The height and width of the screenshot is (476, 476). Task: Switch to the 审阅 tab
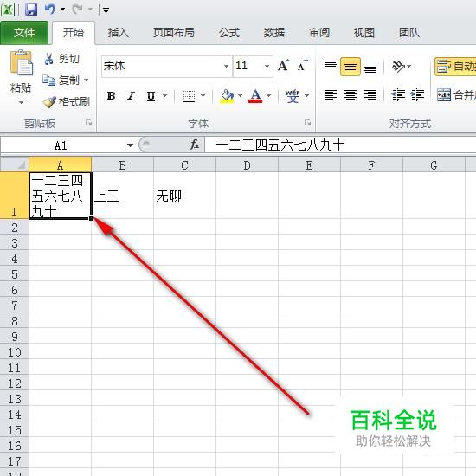(x=319, y=33)
